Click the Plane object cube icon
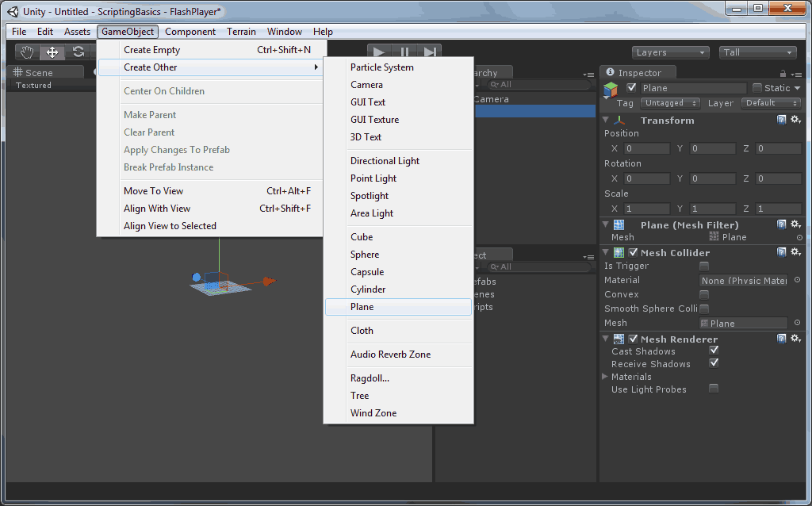Screen dimensions: 812x506 611,90
